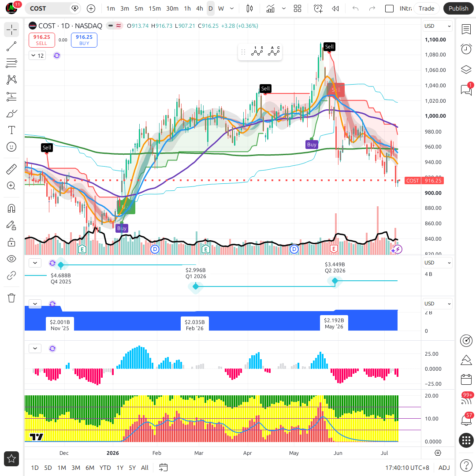
Task: Expand the timeframe list chevron
Action: tap(232, 8)
